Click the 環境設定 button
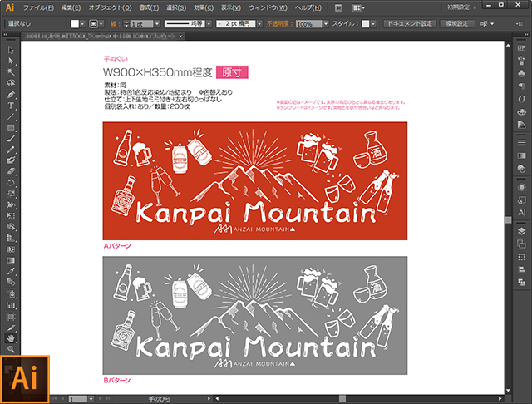The image size is (532, 404). (x=456, y=24)
